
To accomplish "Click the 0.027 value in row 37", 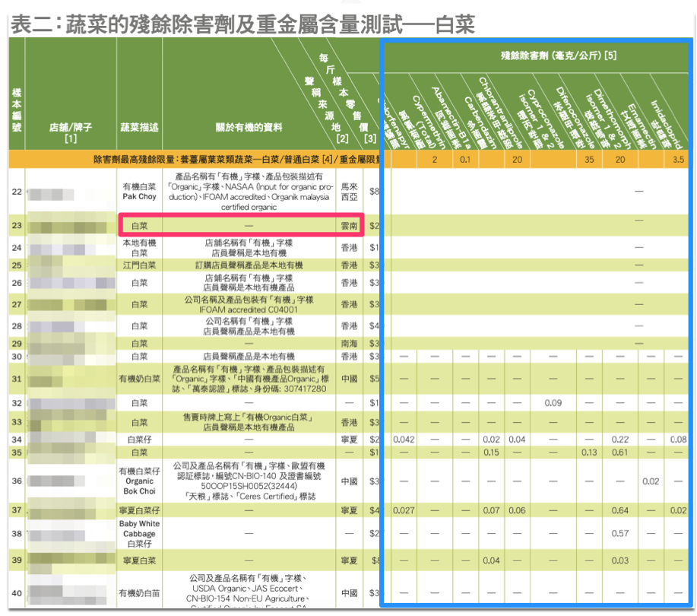I will [x=404, y=510].
